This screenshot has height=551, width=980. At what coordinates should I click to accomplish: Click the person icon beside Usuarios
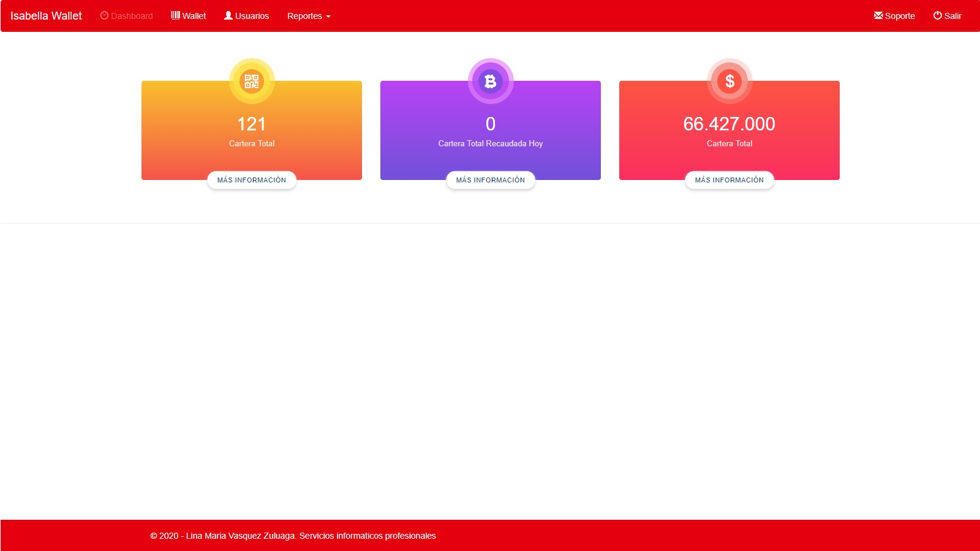[x=228, y=15]
